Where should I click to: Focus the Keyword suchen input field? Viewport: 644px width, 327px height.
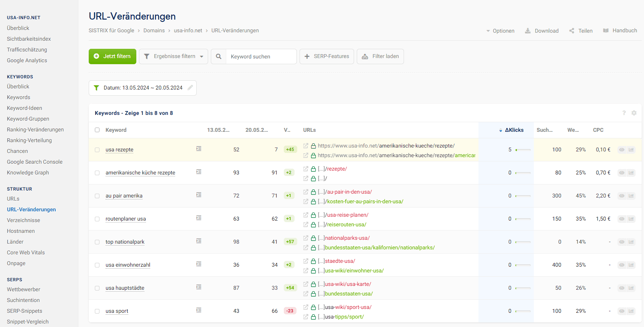point(261,56)
